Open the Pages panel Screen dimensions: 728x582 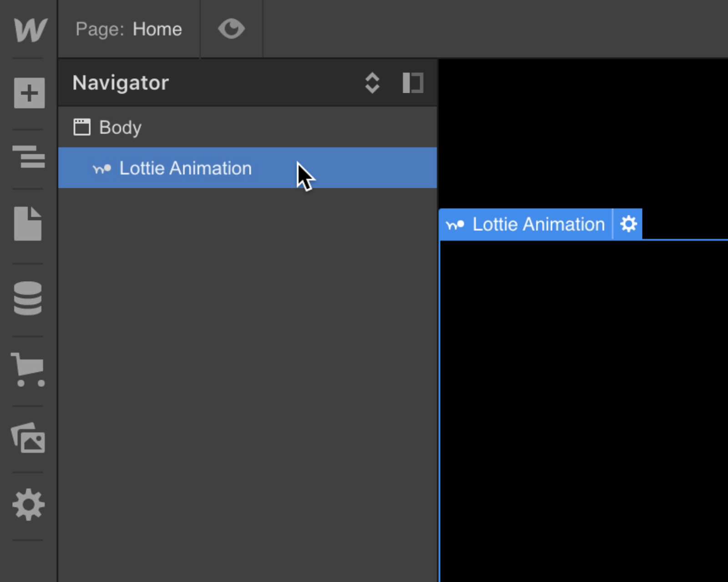click(x=28, y=224)
